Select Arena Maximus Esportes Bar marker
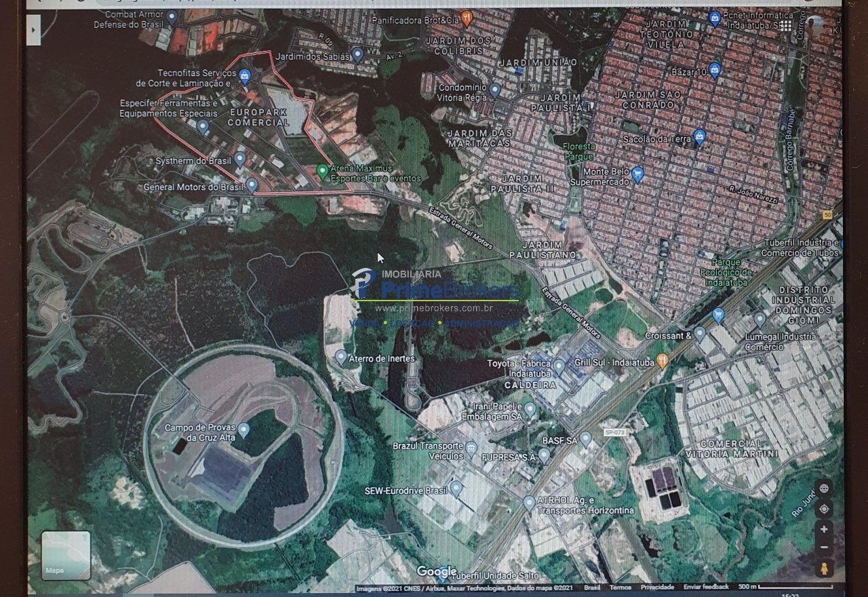Image resolution: width=868 pixels, height=597 pixels. 323,171
